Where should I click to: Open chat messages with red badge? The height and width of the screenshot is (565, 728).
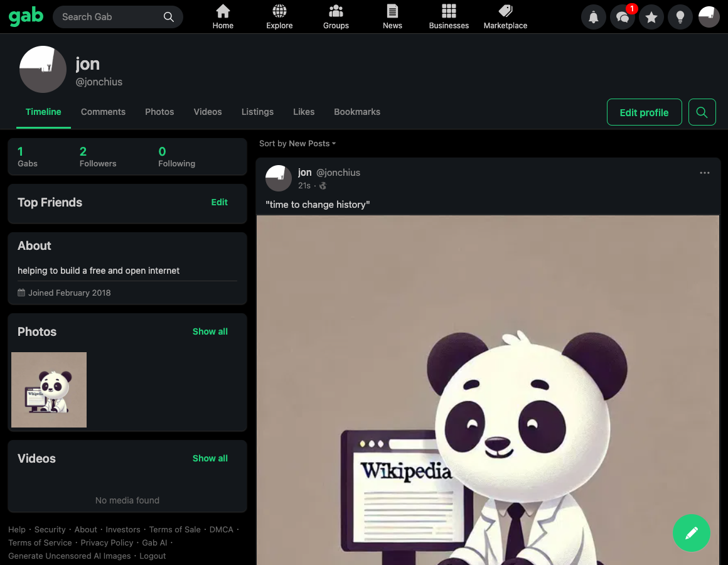(623, 17)
